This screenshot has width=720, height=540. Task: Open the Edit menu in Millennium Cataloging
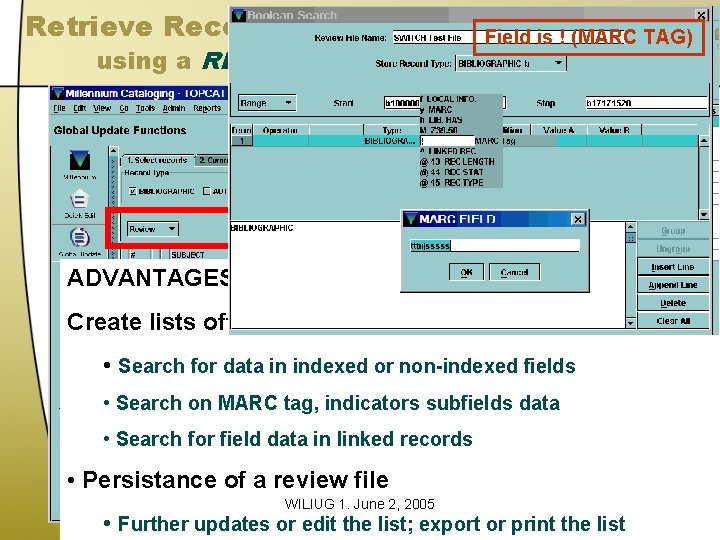(x=80, y=108)
